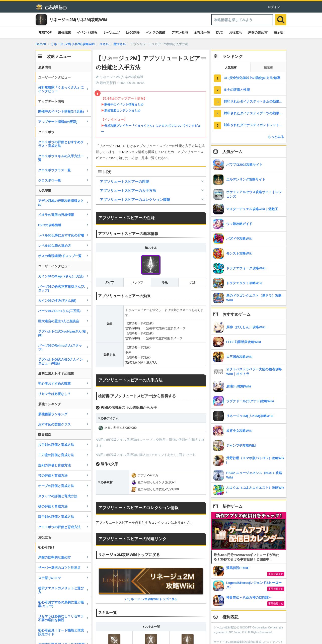Click ↩リネージュ2M攻略Wikiトップに戻る link
The image size is (322, 644).
(151, 599)
